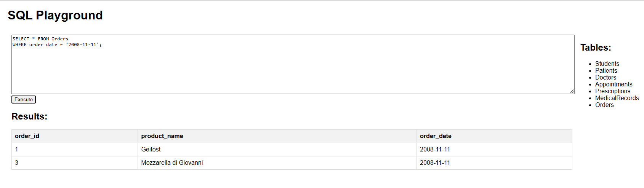Choose Doctors from the Tables list
The height and width of the screenshot is (188, 644).
point(606,78)
